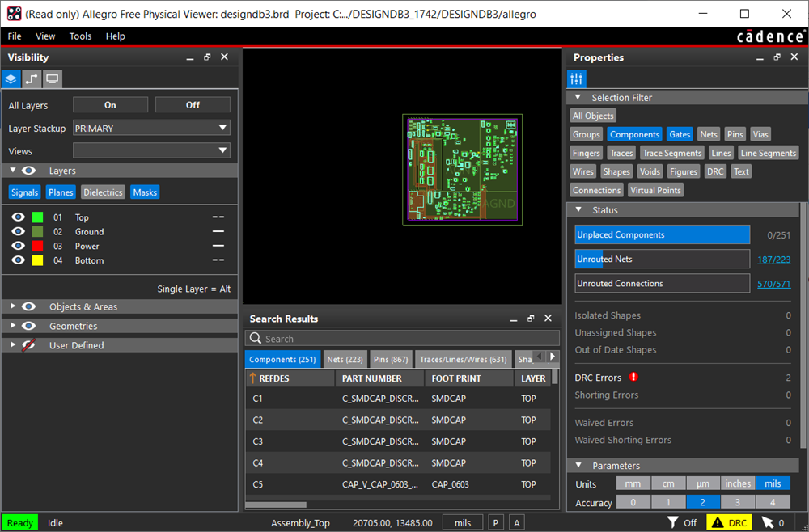Open the display tab icon in Visibility
Image resolution: width=809 pixels, height=532 pixels.
(x=52, y=79)
